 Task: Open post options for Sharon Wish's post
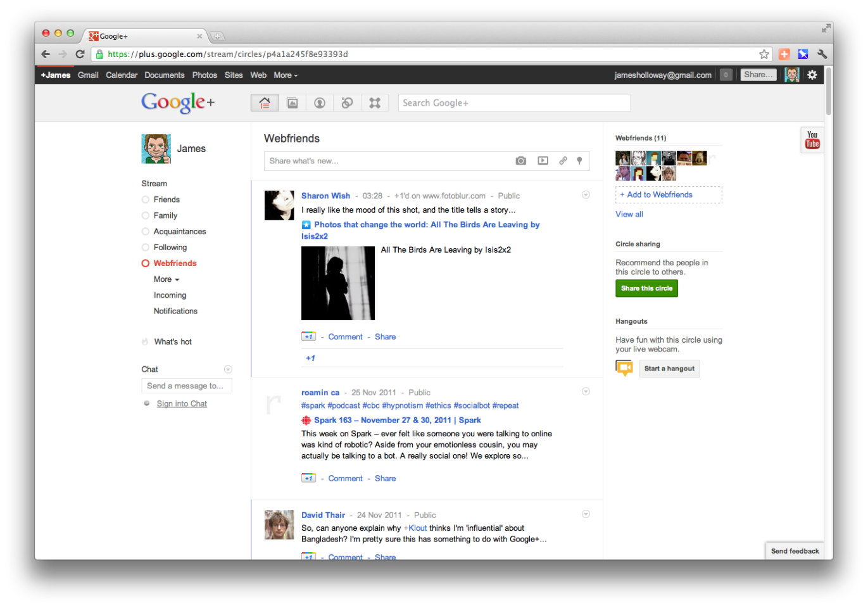pos(586,195)
